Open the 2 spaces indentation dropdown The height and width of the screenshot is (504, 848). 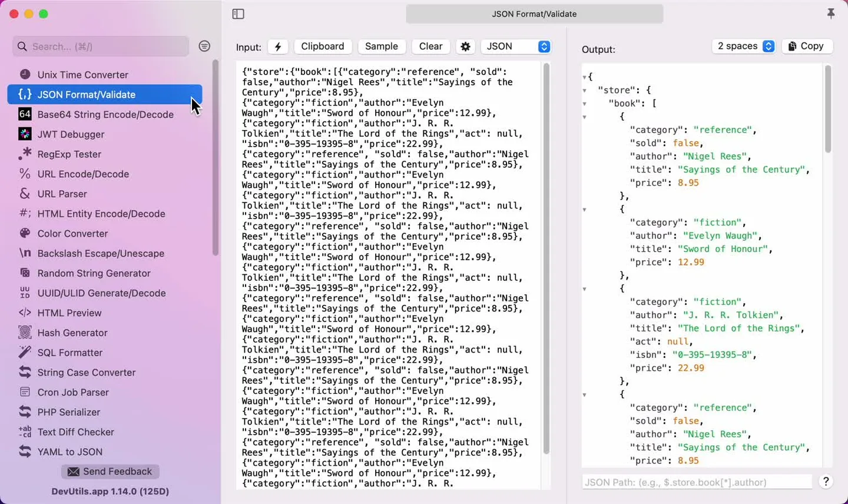744,46
